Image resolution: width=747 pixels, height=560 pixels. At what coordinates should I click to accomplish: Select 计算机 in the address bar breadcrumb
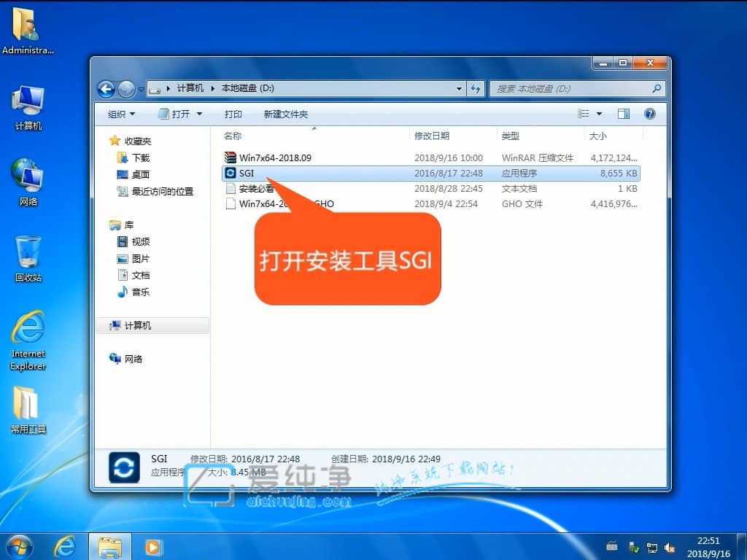point(191,88)
